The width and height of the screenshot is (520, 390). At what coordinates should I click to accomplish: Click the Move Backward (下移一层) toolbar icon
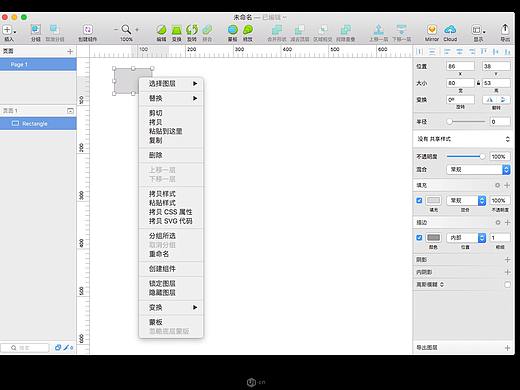point(401,30)
